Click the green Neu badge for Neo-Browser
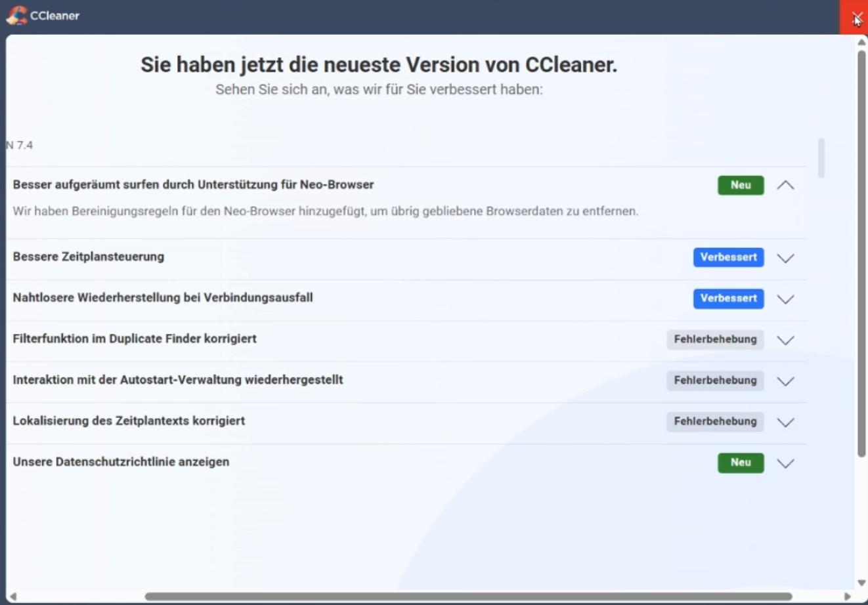The height and width of the screenshot is (605, 868). click(x=740, y=186)
